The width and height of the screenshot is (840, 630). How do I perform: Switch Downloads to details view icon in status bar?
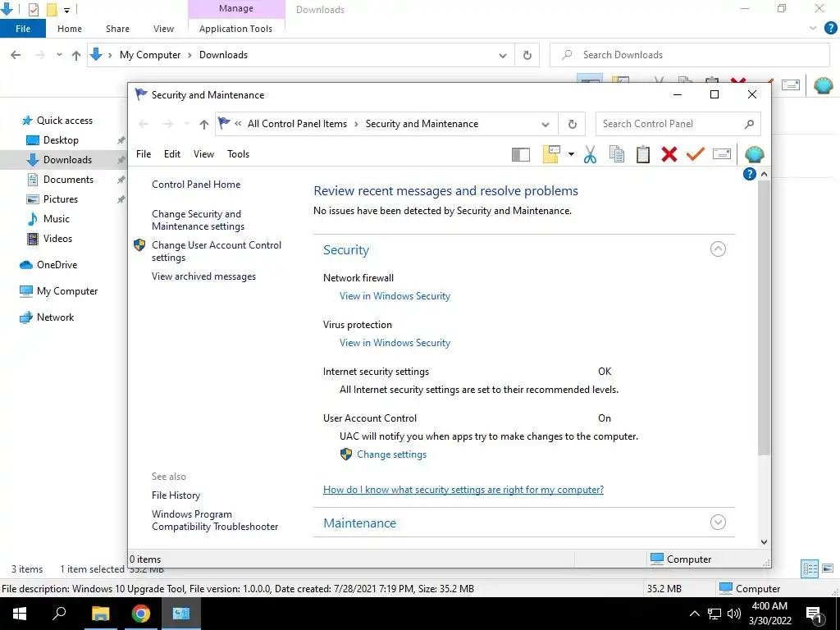click(x=810, y=568)
